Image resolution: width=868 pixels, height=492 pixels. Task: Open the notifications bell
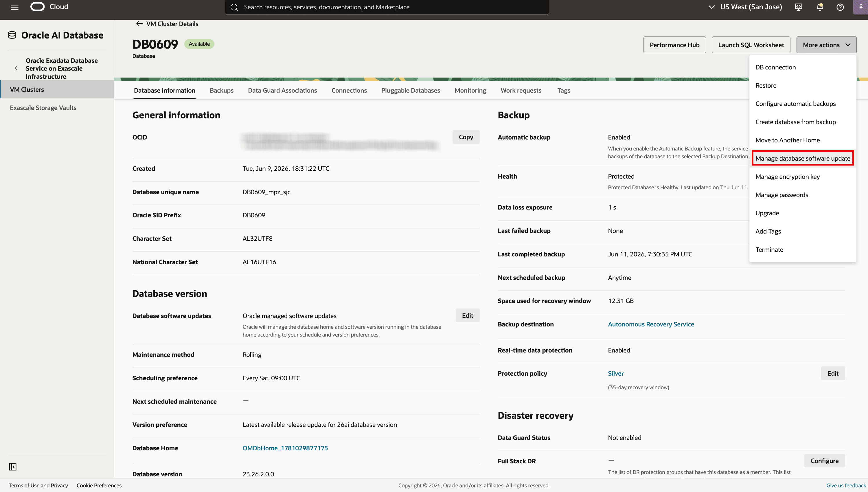click(x=820, y=7)
